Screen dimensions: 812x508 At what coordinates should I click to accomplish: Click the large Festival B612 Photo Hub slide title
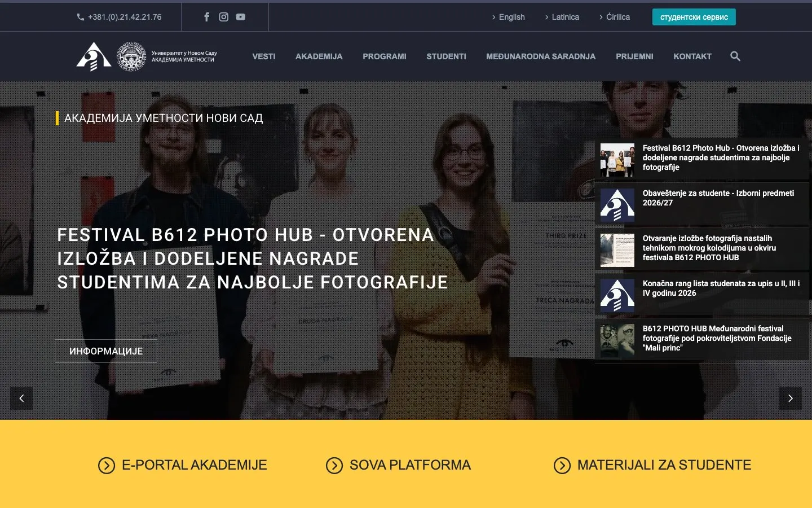click(x=253, y=259)
